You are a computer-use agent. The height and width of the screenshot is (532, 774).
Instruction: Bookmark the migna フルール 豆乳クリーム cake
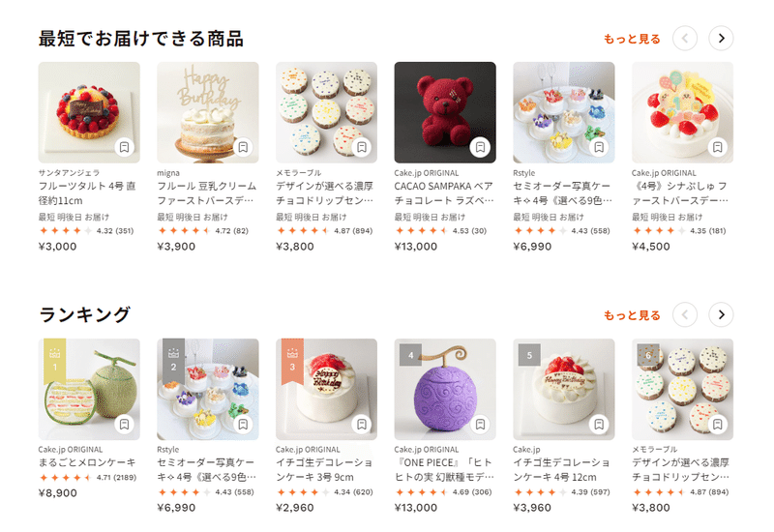click(x=243, y=147)
